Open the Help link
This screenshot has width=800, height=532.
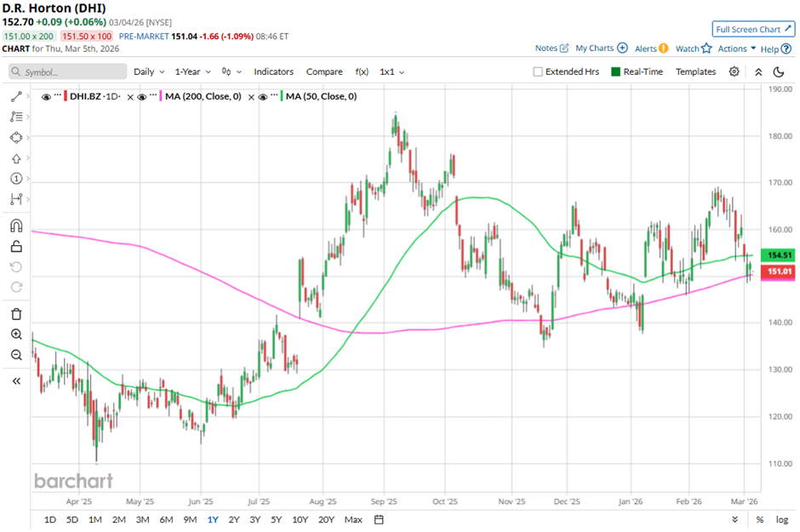coord(775,49)
